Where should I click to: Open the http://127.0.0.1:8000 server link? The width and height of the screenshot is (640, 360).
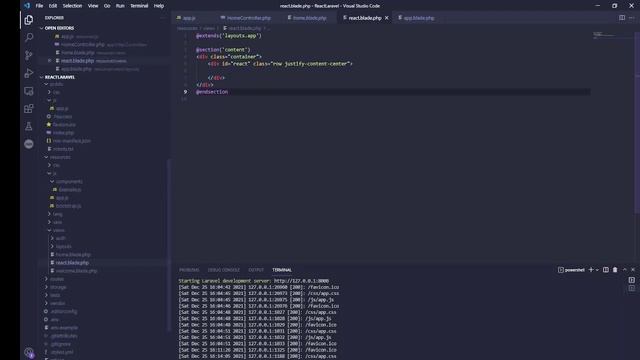(301, 281)
